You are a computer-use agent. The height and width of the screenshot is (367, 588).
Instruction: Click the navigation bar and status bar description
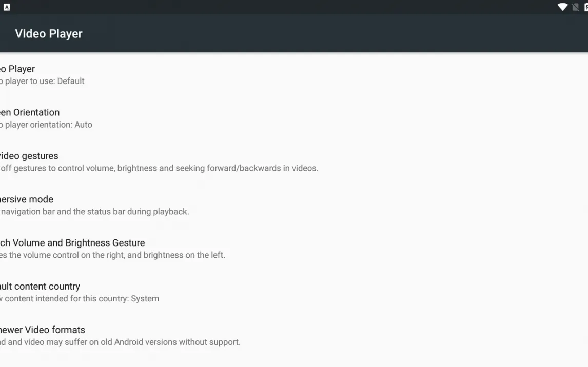[x=95, y=212]
